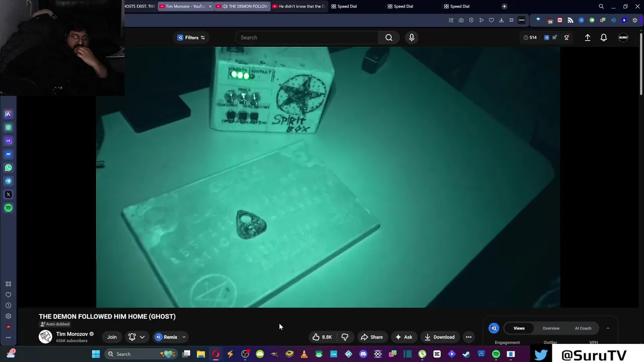Open X (Twitter) in the sidebar

click(x=8, y=195)
